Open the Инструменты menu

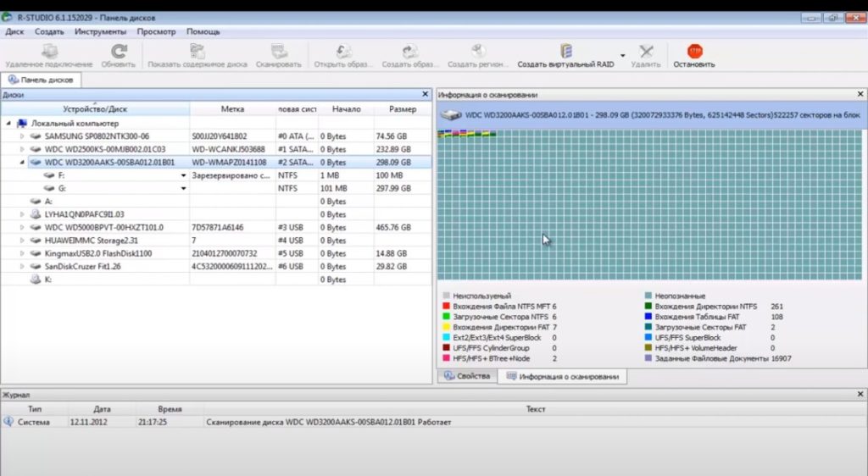tap(100, 31)
